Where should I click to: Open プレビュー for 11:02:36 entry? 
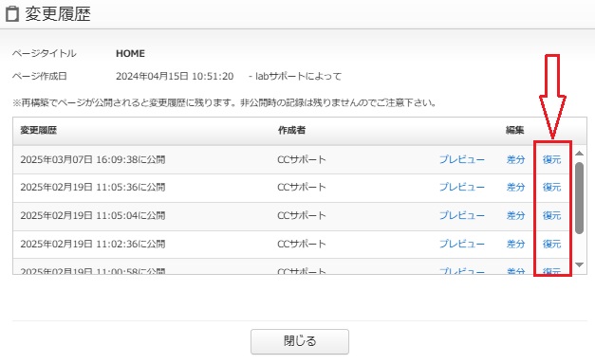[x=462, y=244]
